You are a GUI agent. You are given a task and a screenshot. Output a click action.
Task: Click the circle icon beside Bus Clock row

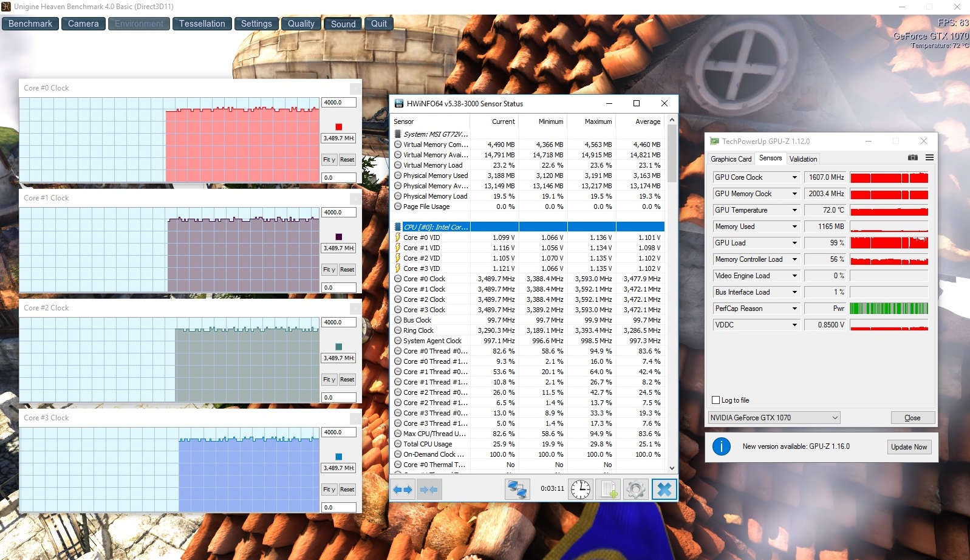(398, 320)
